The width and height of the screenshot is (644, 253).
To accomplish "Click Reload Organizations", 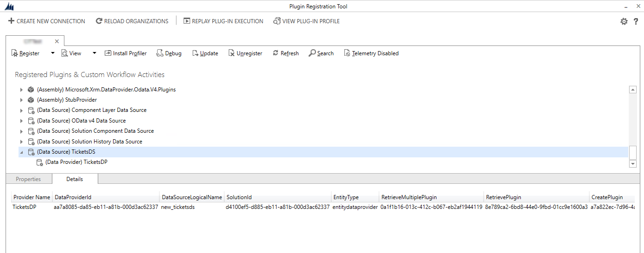I will coord(132,21).
